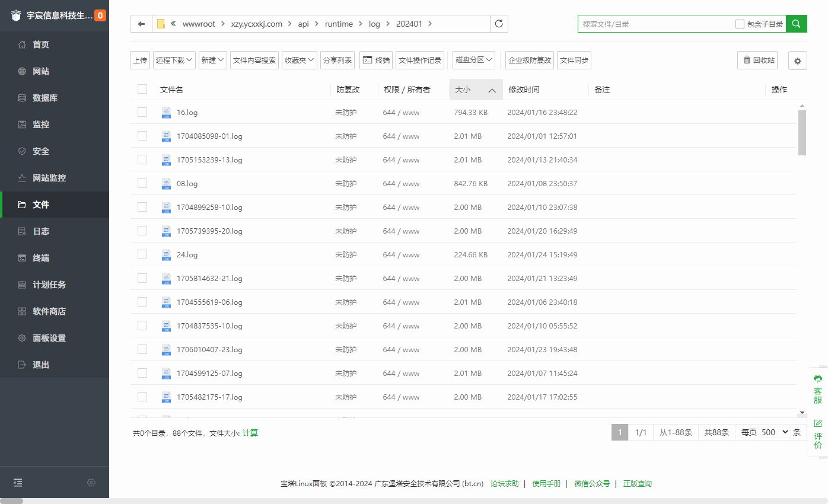Click the file list vertical scrollbar thumb
This screenshot has height=504, width=828.
click(802, 133)
